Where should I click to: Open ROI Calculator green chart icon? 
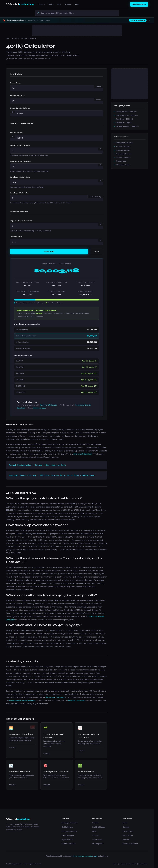(x=80, y=765)
